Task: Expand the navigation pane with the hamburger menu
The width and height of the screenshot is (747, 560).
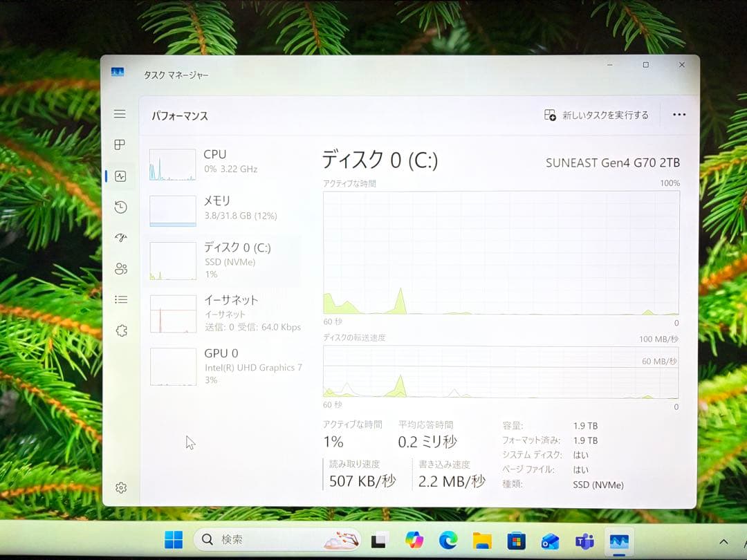Action: (x=120, y=113)
